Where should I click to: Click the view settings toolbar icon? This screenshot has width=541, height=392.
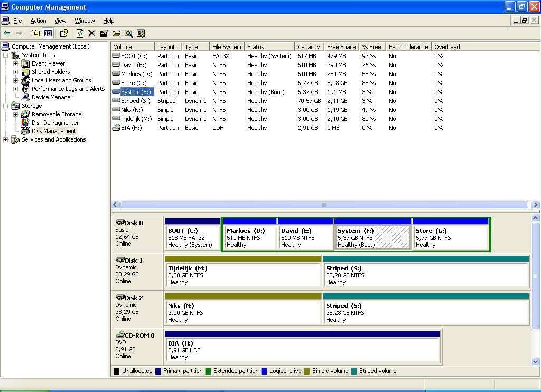coord(141,33)
